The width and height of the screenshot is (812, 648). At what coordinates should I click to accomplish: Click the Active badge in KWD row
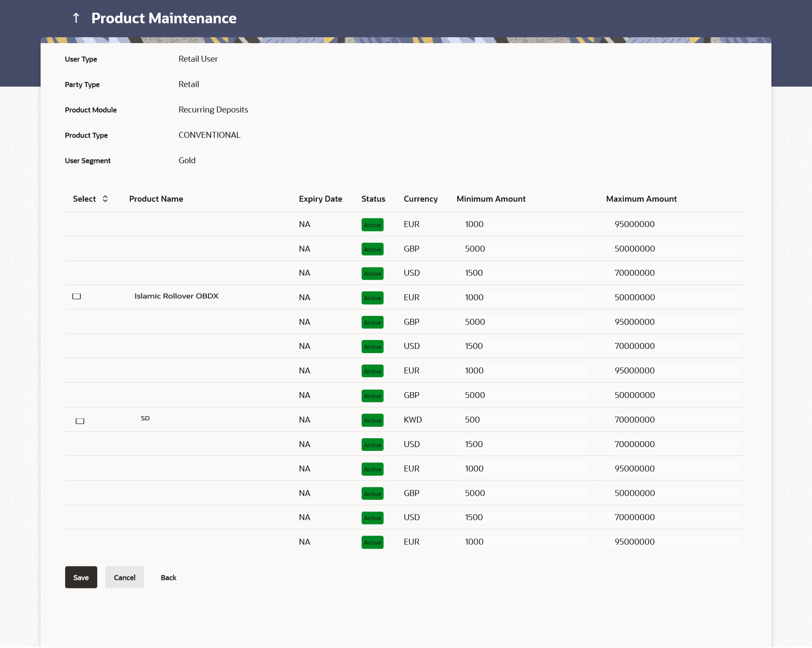click(372, 420)
